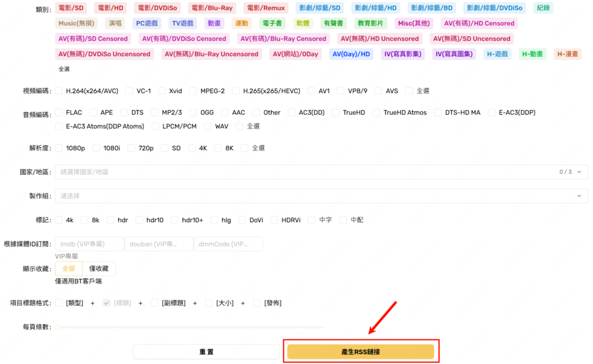Check the 1080p resolution box
This screenshot has width=593, height=364.
click(59, 148)
